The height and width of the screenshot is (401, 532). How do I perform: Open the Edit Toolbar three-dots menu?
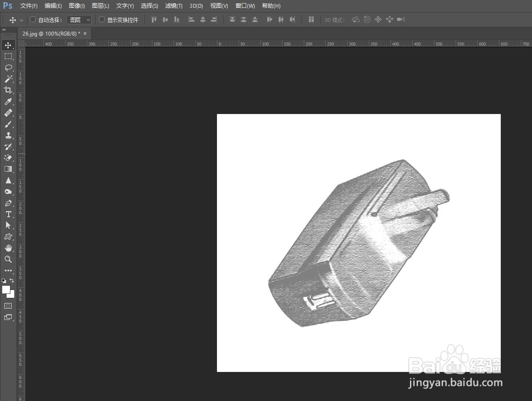tap(8, 271)
